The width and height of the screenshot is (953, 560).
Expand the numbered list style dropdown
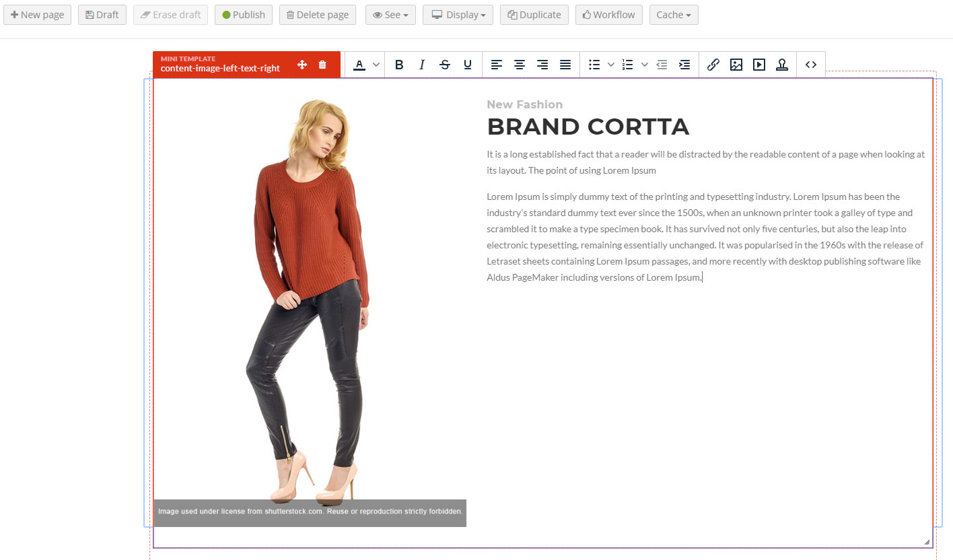coord(645,65)
